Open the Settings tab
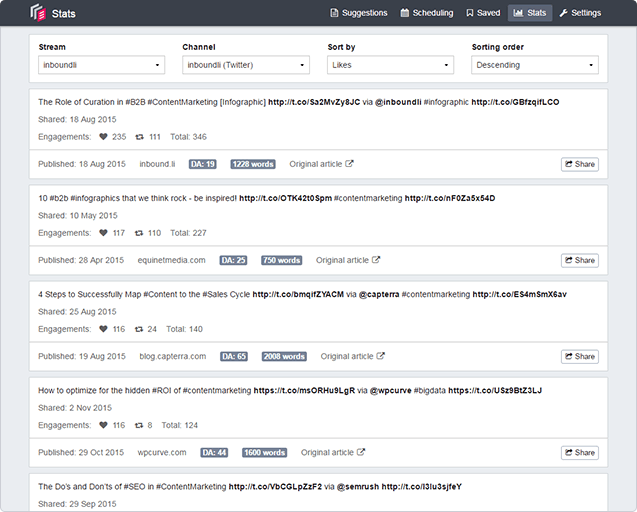 pos(580,13)
